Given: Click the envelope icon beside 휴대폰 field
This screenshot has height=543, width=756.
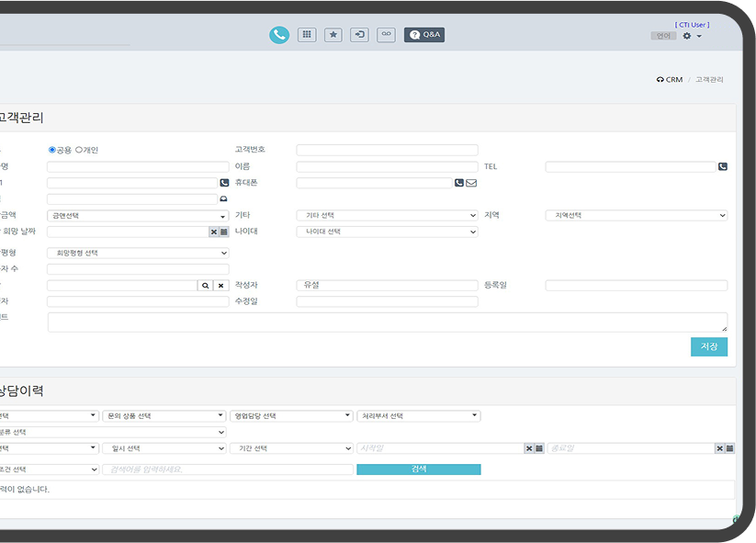Looking at the screenshot, I should click(x=471, y=183).
